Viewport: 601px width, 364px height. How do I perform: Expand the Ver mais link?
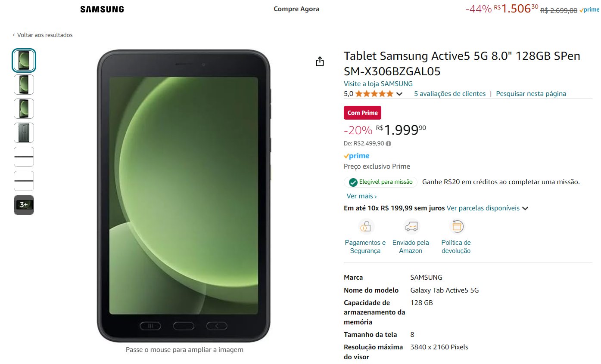[x=362, y=196]
